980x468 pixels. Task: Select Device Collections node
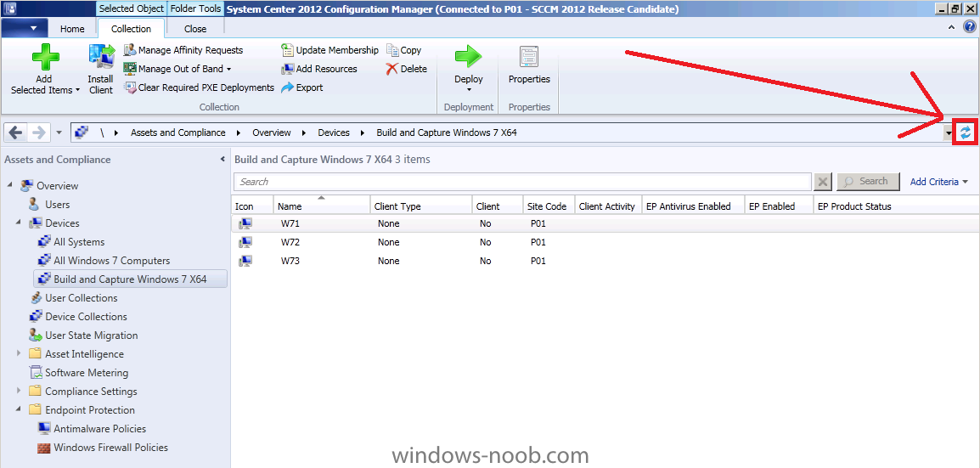tap(87, 317)
